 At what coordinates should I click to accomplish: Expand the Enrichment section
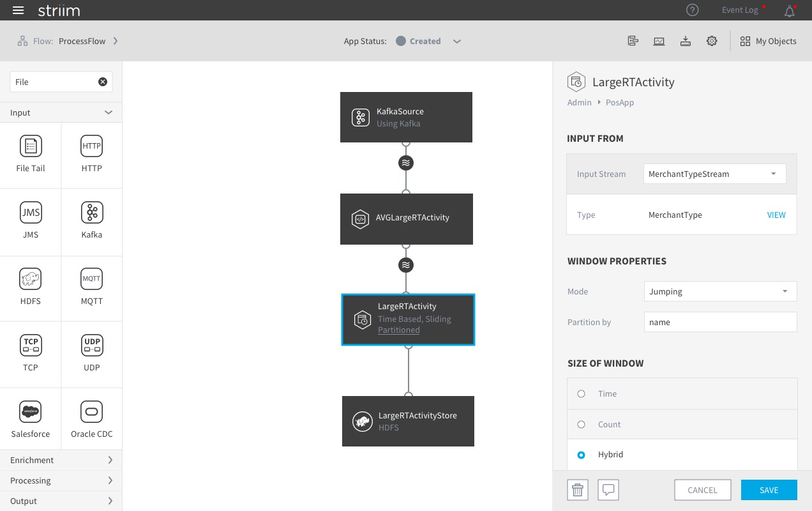61,460
